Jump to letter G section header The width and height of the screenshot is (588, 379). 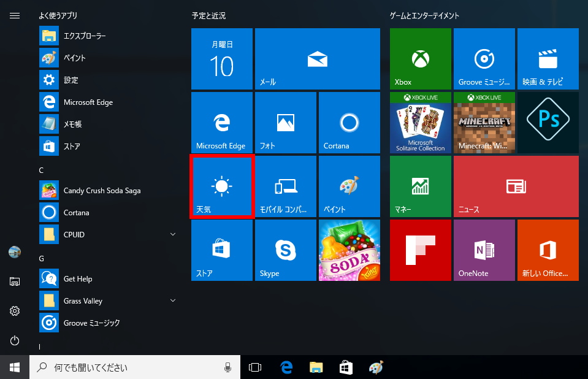[x=41, y=259]
